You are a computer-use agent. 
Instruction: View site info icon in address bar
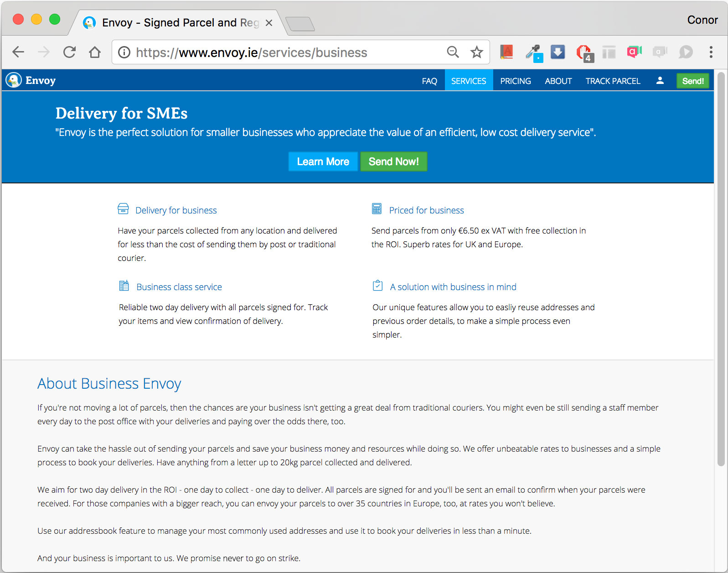(124, 52)
